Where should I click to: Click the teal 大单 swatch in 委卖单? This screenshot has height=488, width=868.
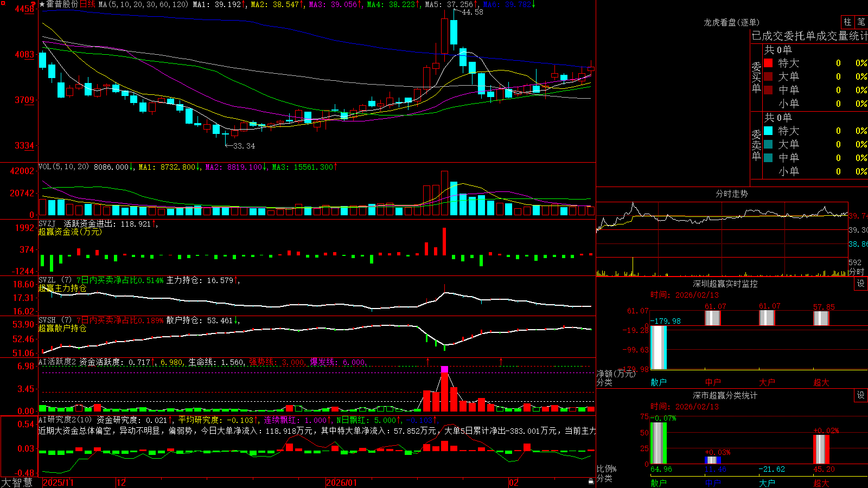(768, 144)
